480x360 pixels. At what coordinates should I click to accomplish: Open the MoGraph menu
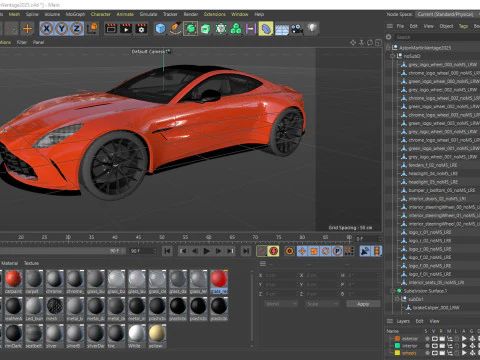[x=75, y=14]
